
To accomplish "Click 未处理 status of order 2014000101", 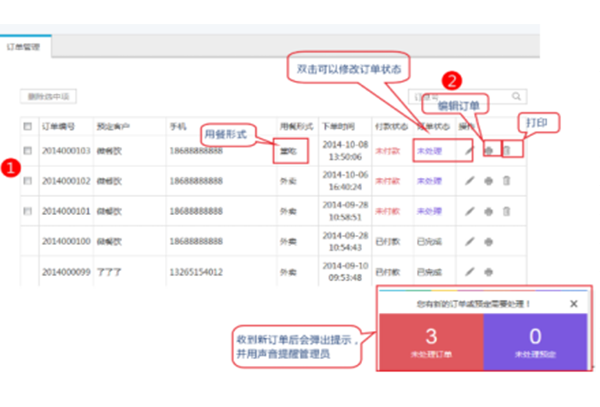I will coord(429,211).
